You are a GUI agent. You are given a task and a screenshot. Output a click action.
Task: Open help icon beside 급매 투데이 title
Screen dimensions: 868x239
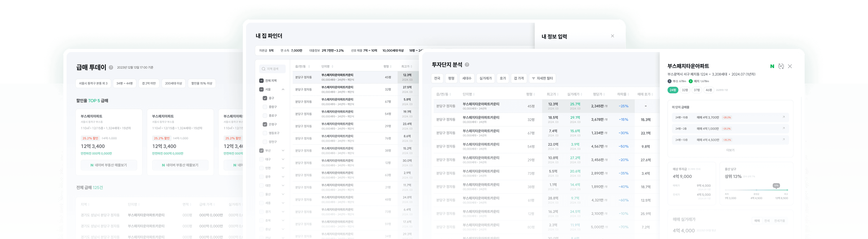point(111,67)
